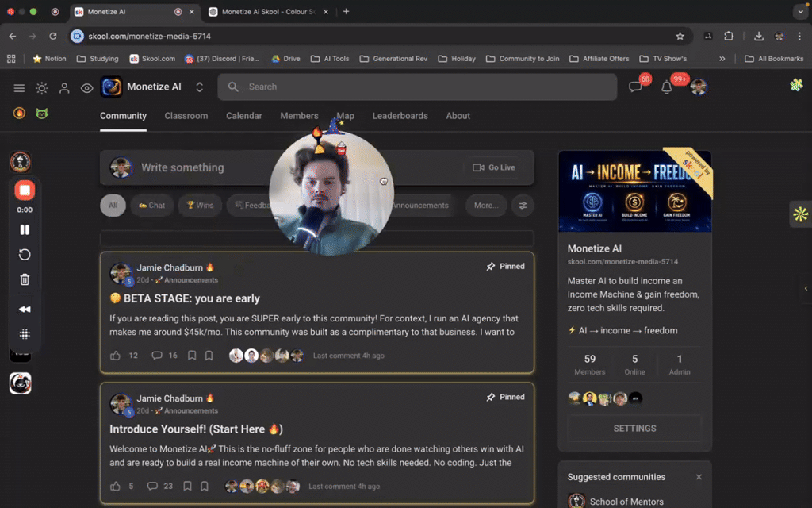Viewport: 812px width, 508px height.
Task: Like the BETA STAGE post
Action: pyautogui.click(x=115, y=356)
